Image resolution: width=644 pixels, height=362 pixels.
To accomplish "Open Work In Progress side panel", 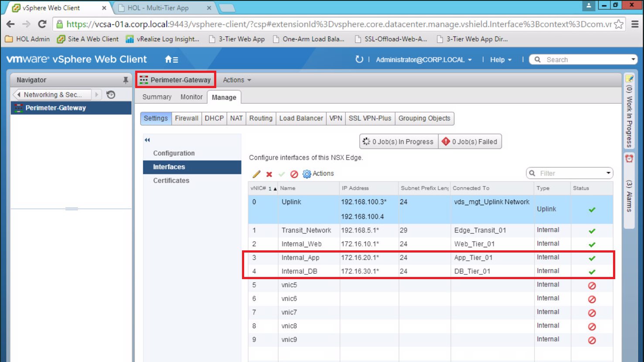I will pos(629,111).
